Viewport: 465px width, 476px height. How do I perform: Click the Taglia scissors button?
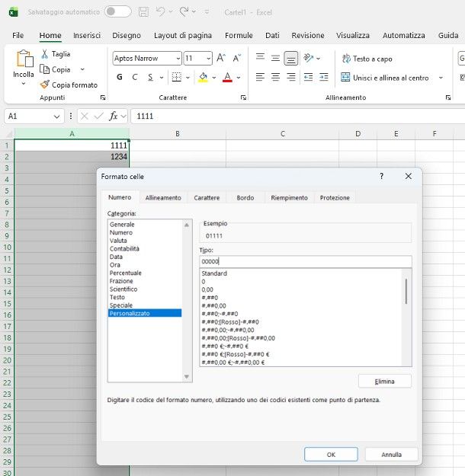tap(56, 54)
